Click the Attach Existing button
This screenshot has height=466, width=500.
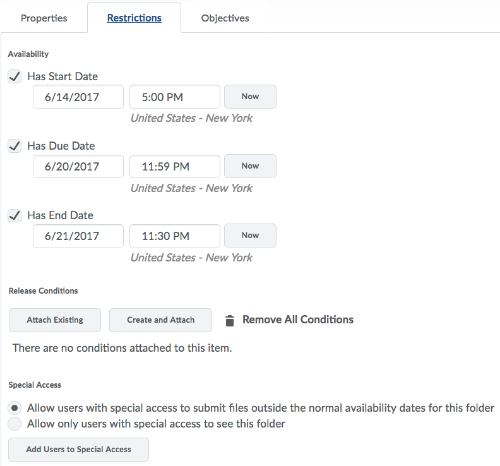click(55, 320)
